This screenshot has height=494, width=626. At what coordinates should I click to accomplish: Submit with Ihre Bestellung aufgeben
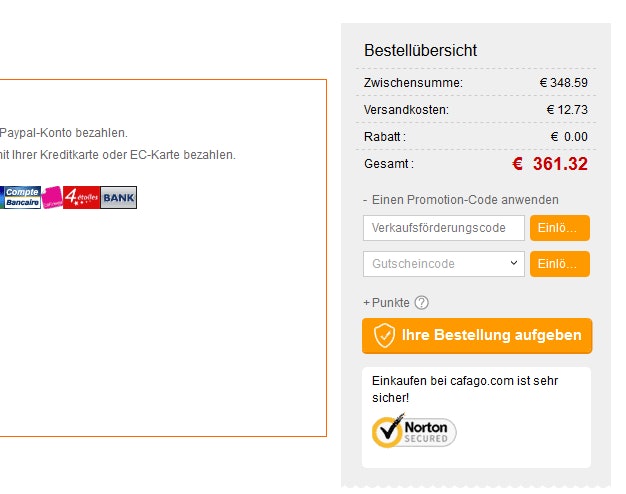[477, 336]
